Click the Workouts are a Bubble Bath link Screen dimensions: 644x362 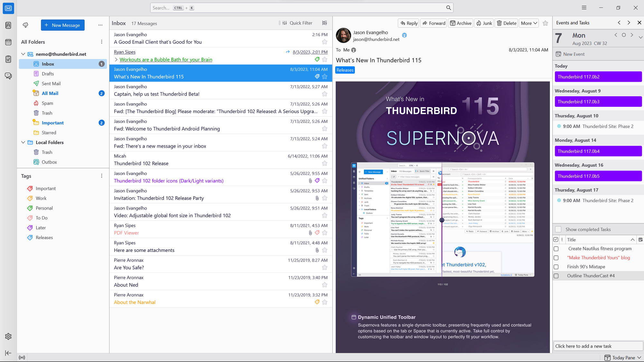click(166, 59)
